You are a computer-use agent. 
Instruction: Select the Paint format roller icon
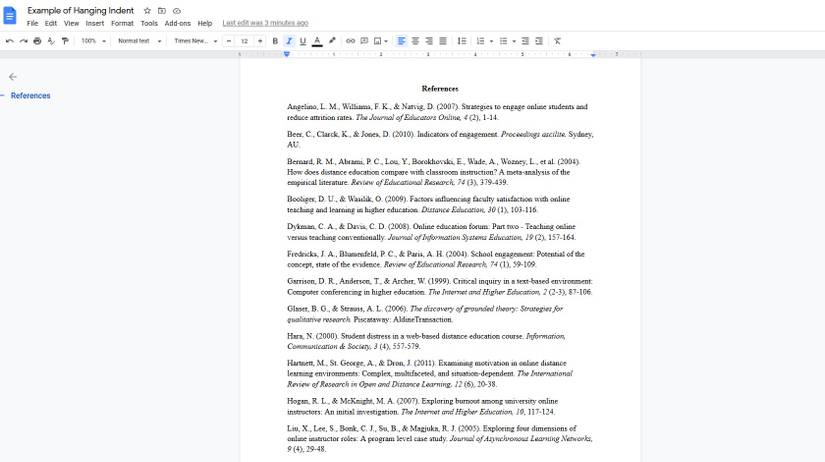[65, 41]
